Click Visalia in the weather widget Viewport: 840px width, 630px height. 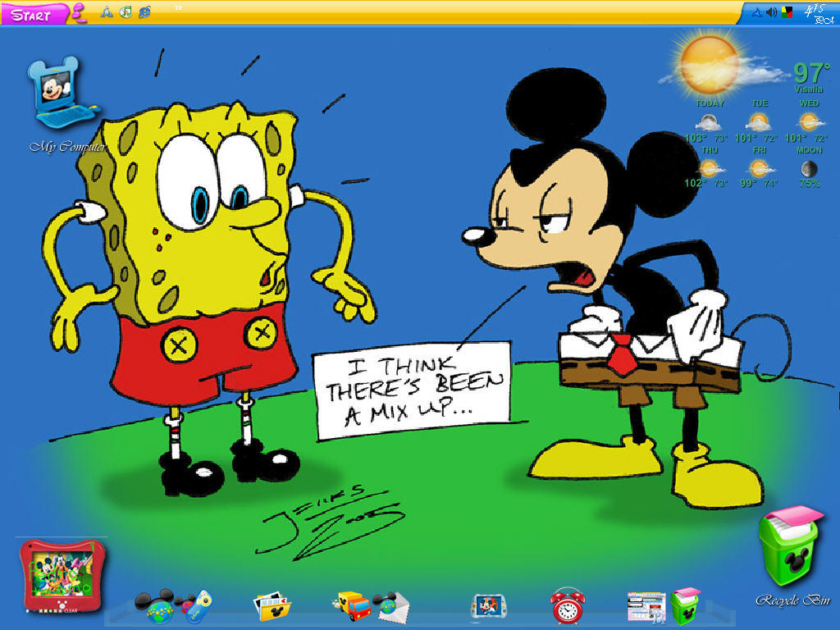point(808,90)
